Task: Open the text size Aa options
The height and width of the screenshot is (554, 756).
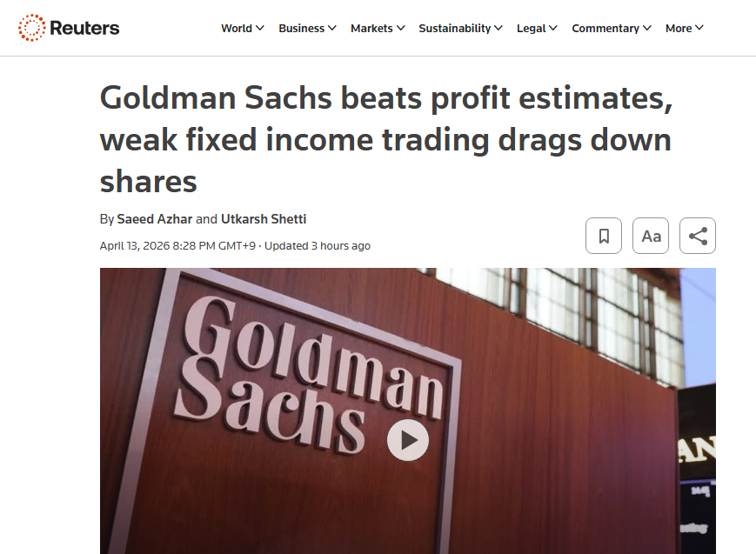Action: pyautogui.click(x=651, y=236)
